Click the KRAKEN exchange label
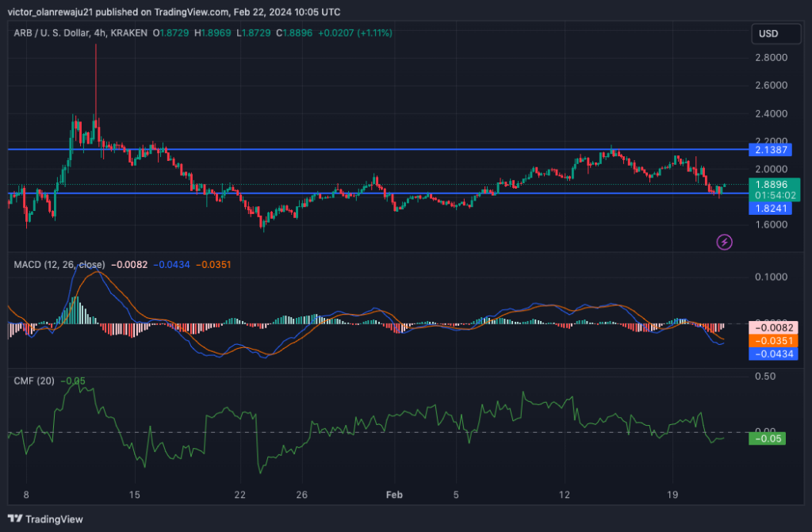Viewport: 812px width, 532px height. tap(131, 34)
